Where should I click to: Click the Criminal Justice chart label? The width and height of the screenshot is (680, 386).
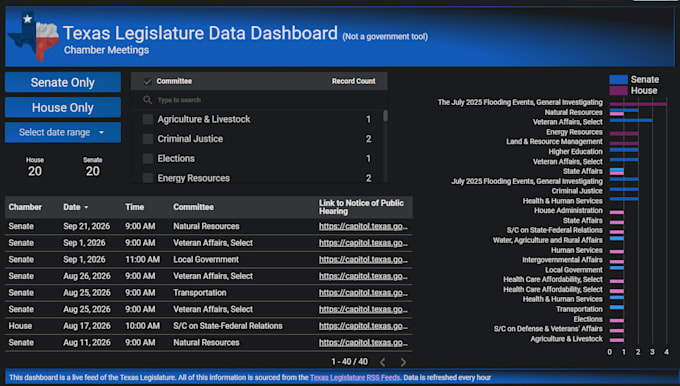point(577,191)
